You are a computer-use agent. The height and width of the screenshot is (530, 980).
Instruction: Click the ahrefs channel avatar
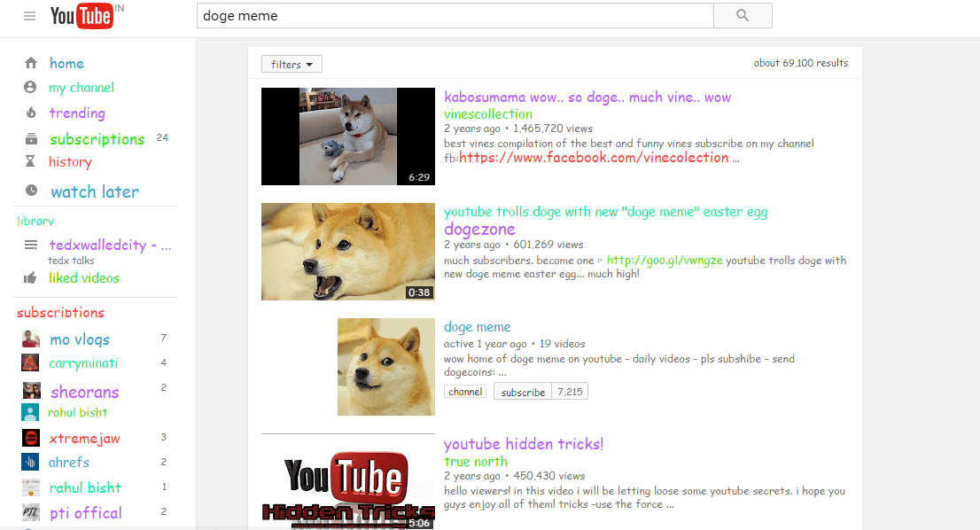pyautogui.click(x=30, y=462)
